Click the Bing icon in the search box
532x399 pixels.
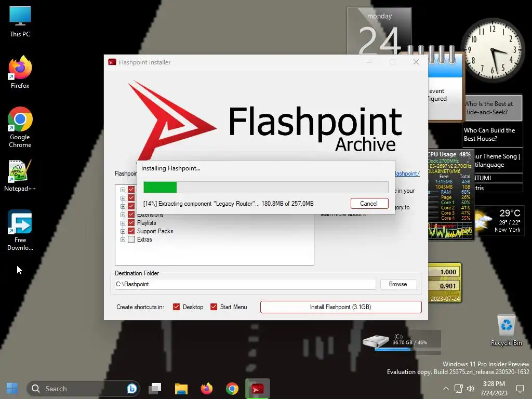tap(131, 389)
